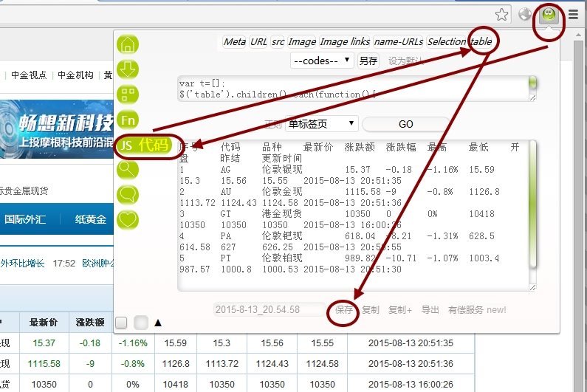Click the black up-triangle collapse icon
The image size is (587, 392).
(158, 323)
